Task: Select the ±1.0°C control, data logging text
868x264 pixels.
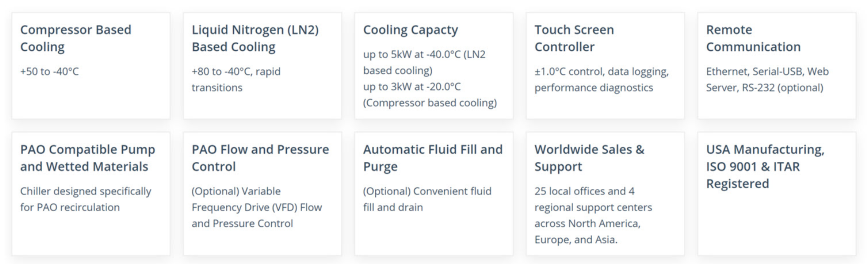Action: pos(601,71)
